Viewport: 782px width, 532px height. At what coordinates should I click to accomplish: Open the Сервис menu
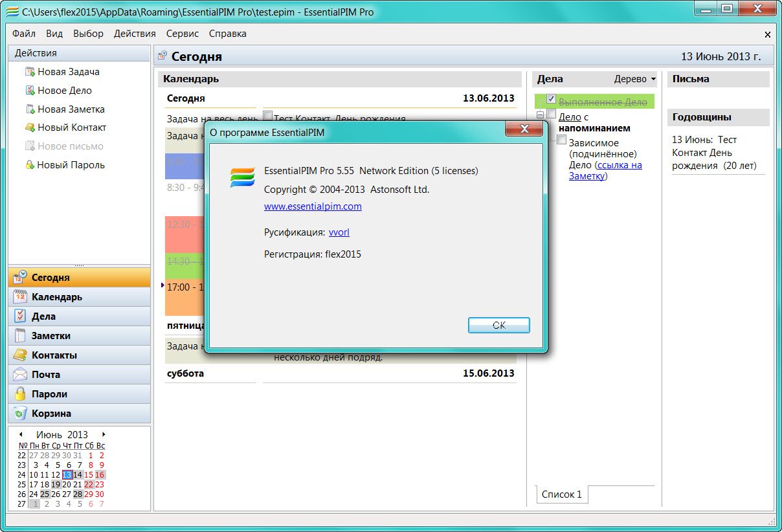183,34
